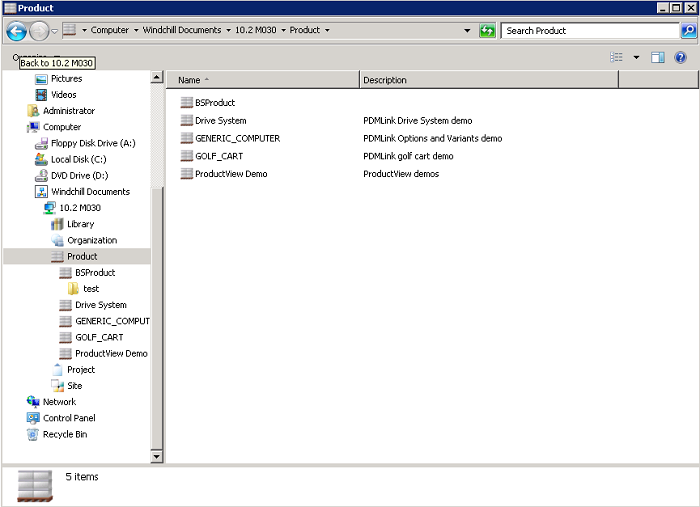The image size is (700, 507).
Task: Open Control Panel from the tree
Action: [x=69, y=418]
